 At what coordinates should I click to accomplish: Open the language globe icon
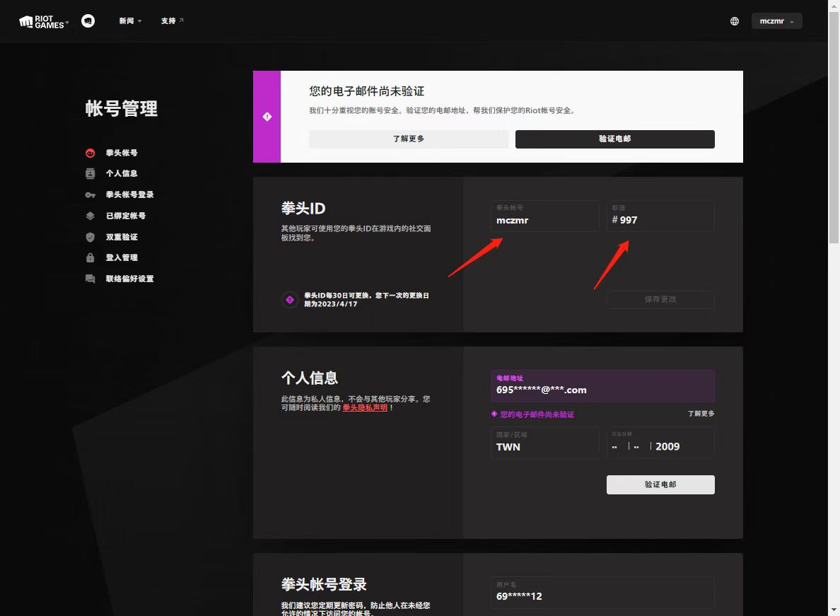tap(735, 21)
